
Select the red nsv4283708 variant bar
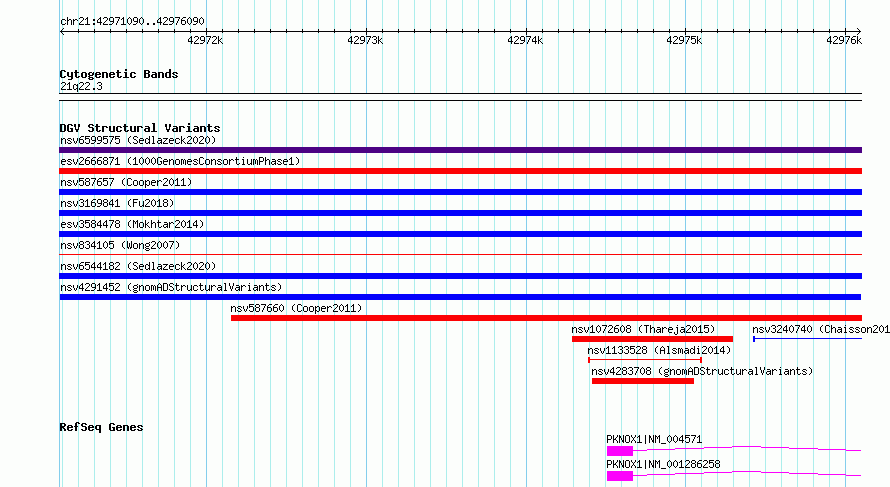click(x=643, y=381)
